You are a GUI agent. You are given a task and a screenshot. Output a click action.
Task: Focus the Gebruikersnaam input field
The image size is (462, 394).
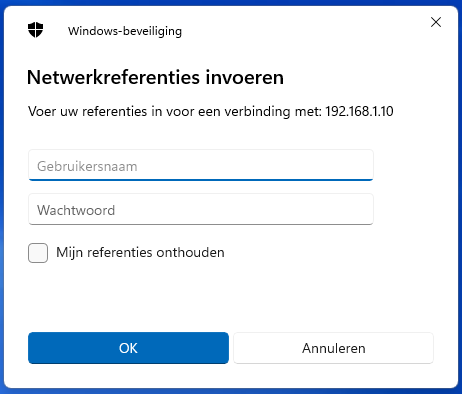[x=201, y=165]
